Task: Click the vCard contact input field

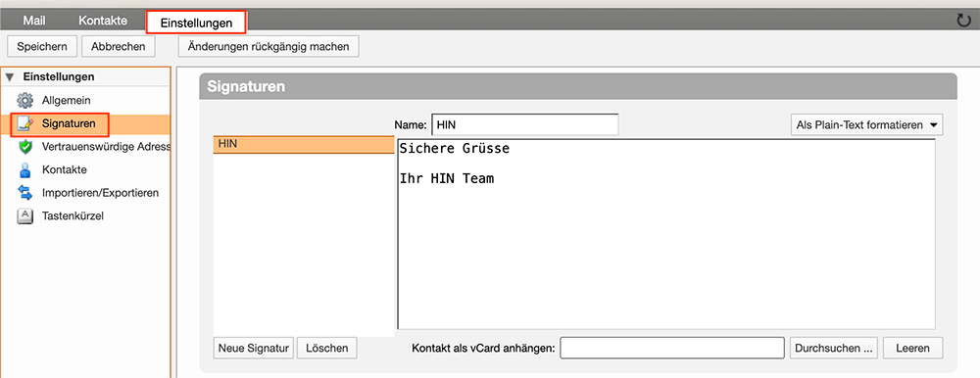Action: coord(672,348)
